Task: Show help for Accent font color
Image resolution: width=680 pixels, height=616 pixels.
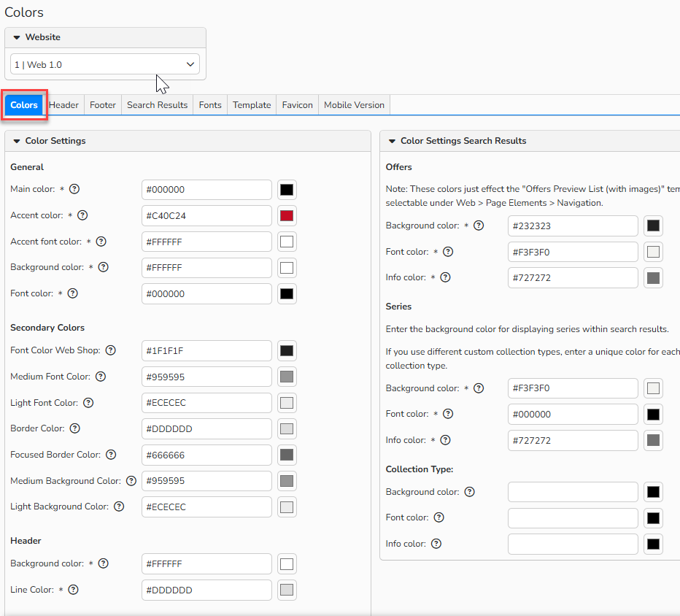Action: [101, 242]
